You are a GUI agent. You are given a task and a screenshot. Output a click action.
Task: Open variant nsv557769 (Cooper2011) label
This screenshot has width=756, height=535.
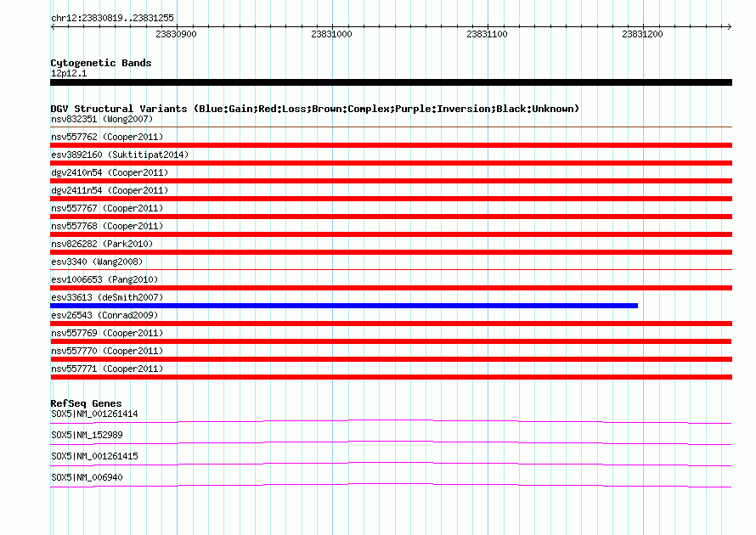coord(107,333)
